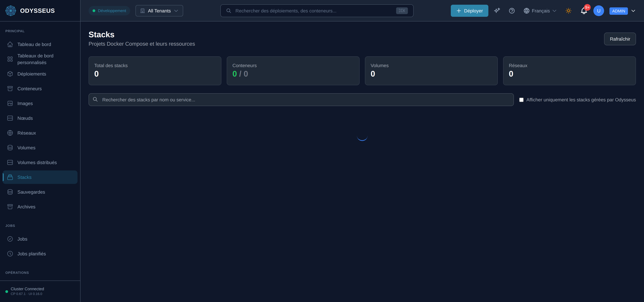Click the Jobs planifiés clock icon

tap(10, 254)
